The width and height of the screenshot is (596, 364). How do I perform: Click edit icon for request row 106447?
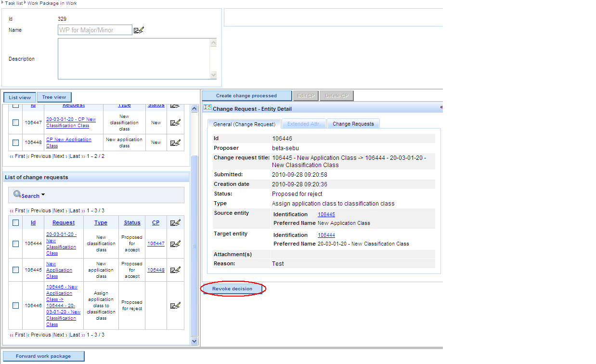(x=175, y=123)
